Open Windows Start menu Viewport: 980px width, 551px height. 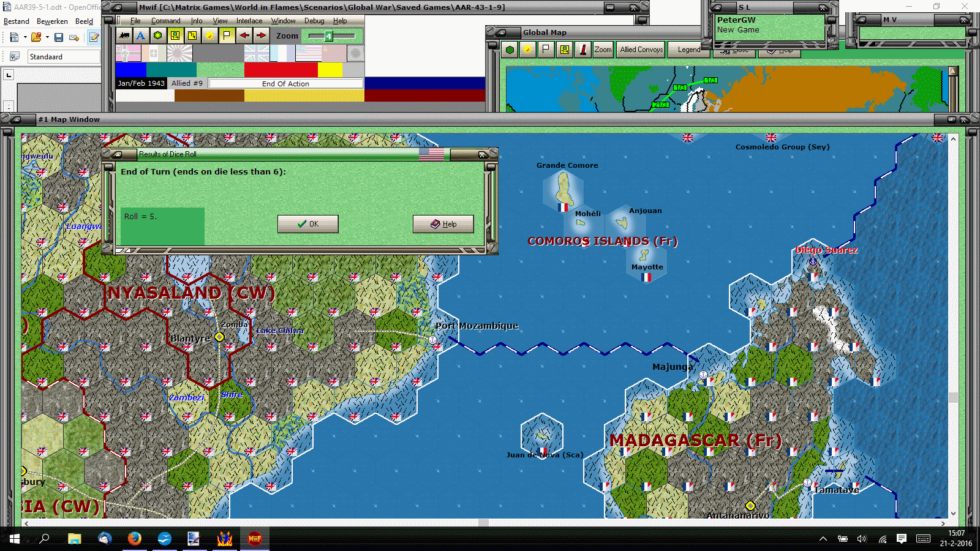[14, 539]
